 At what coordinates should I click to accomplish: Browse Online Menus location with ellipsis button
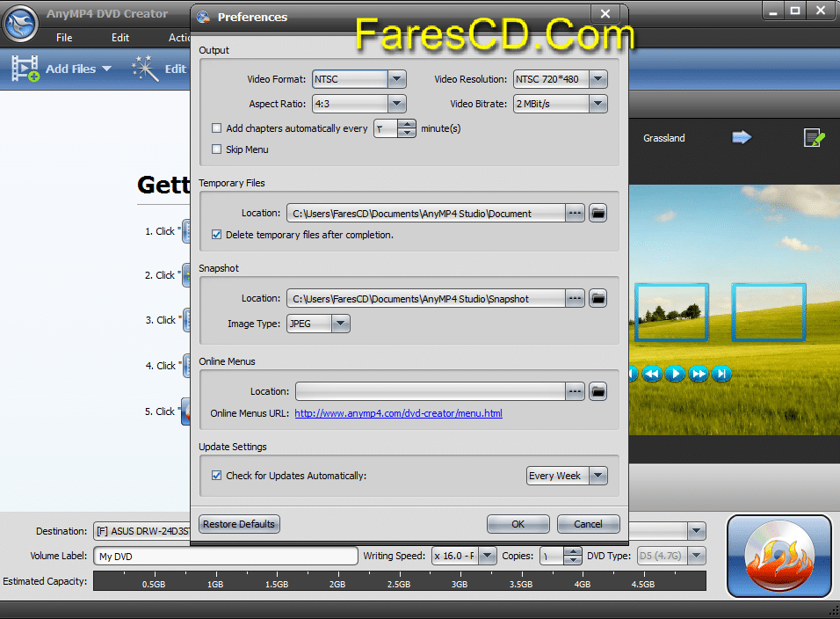pyautogui.click(x=575, y=392)
